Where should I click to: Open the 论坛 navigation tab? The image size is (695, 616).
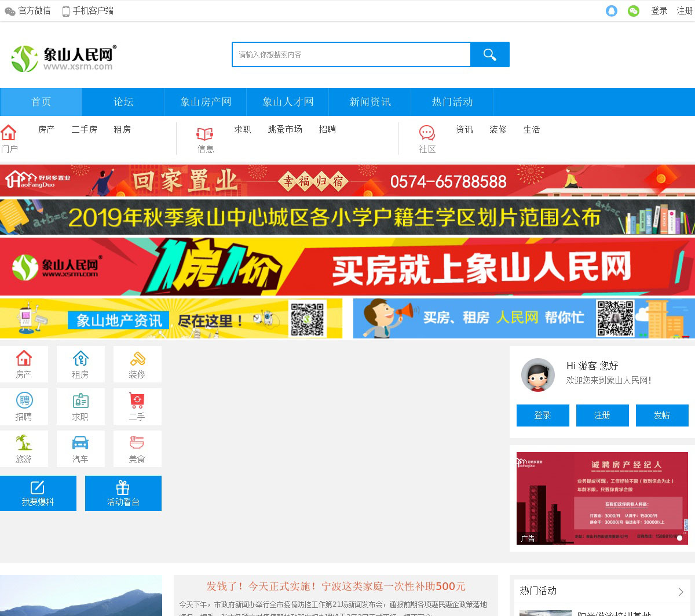(123, 102)
